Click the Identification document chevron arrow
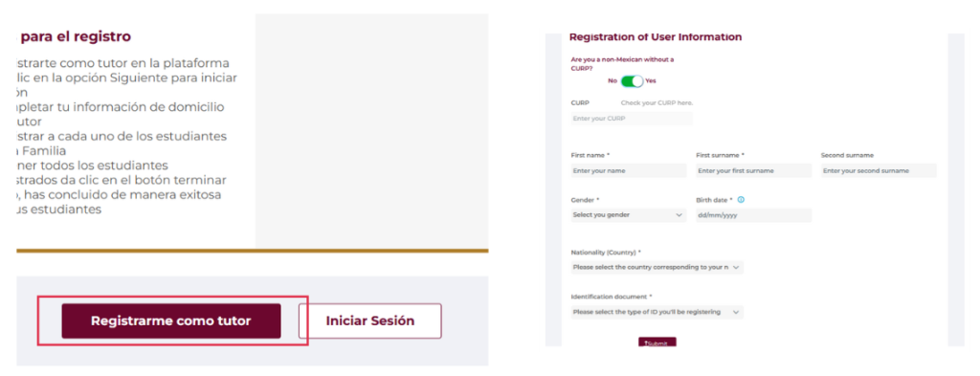This screenshot has height=376, width=980. [x=736, y=312]
